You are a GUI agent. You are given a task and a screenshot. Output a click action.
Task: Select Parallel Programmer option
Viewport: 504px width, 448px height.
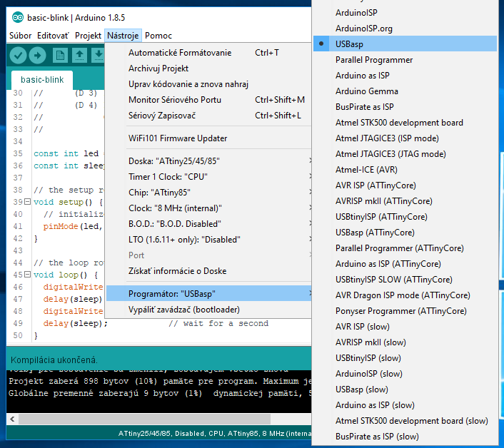pyautogui.click(x=405, y=60)
